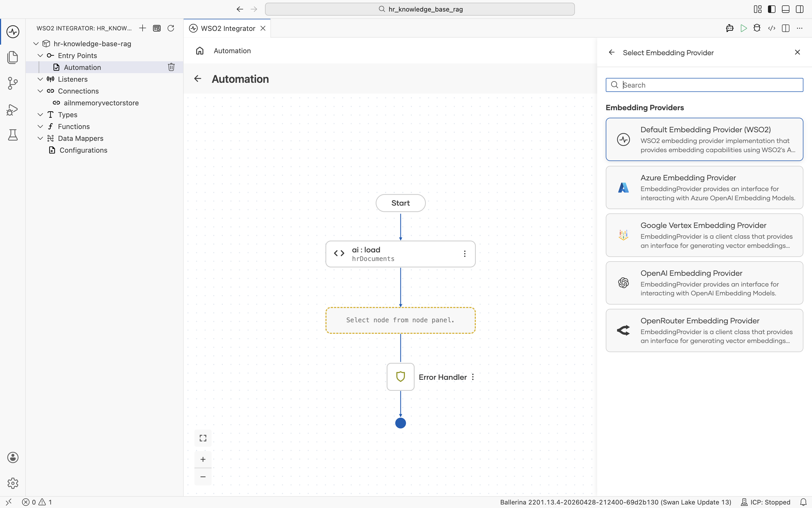The height and width of the screenshot is (508, 812).
Task: Open notifications bell in status bar
Action: click(x=803, y=502)
